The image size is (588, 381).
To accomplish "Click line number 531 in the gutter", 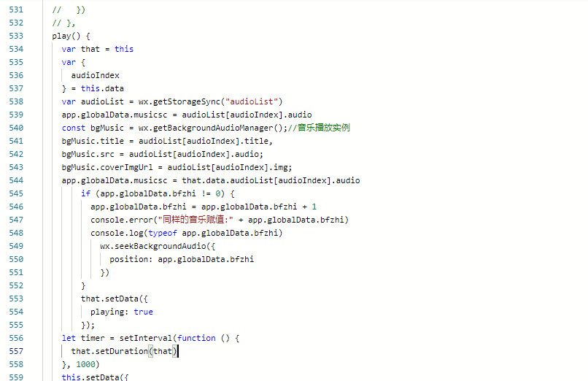I will [16, 9].
